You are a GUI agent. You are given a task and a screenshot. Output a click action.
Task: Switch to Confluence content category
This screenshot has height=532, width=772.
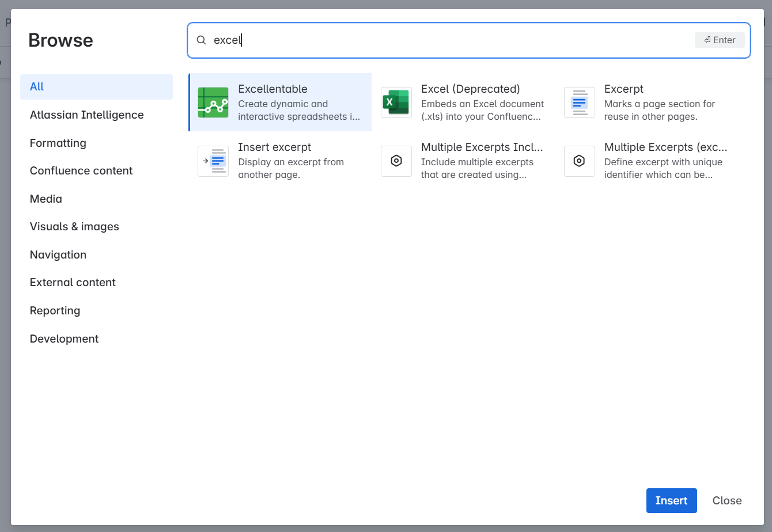pos(96,170)
